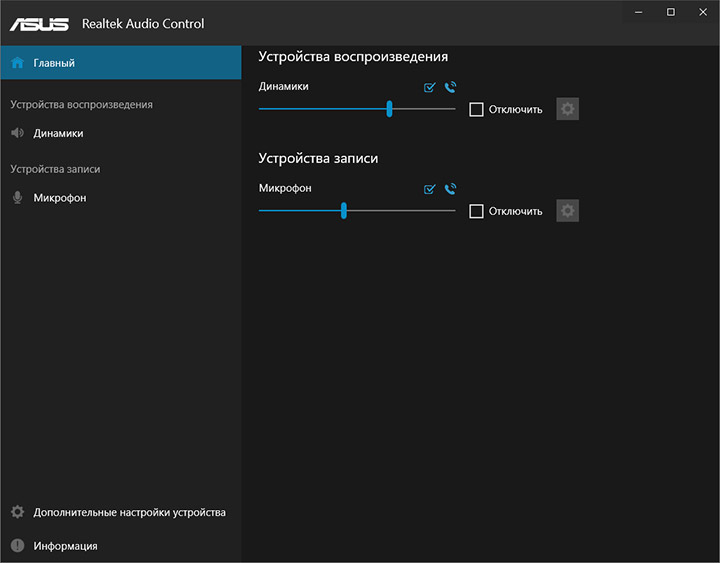The width and height of the screenshot is (720, 563).
Task: Check Отключить to mute the speakers
Action: [477, 109]
